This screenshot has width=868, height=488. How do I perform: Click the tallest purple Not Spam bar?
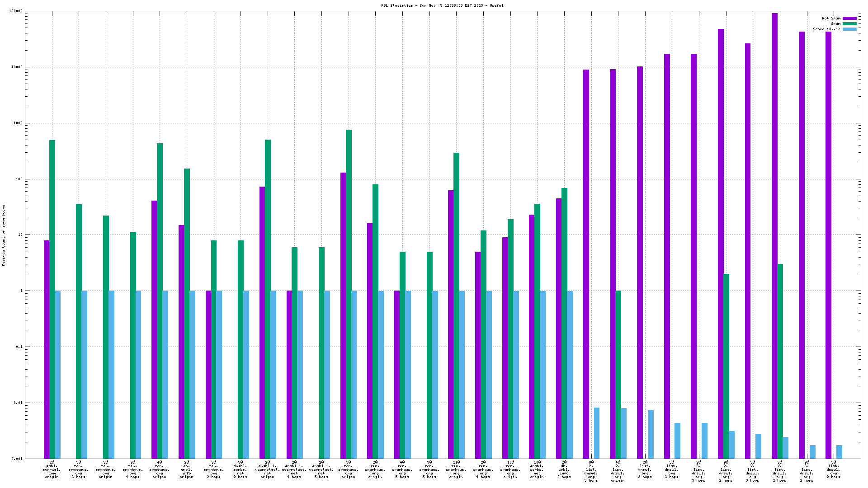click(x=774, y=226)
